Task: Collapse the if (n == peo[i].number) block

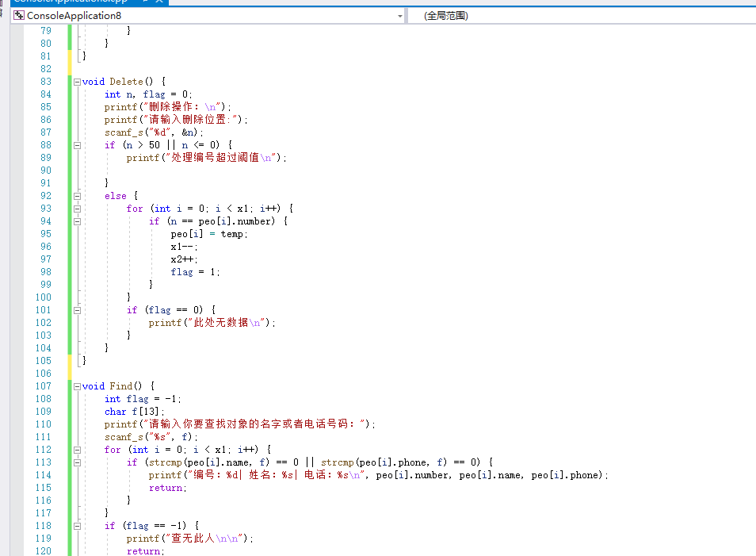Action: [77, 221]
